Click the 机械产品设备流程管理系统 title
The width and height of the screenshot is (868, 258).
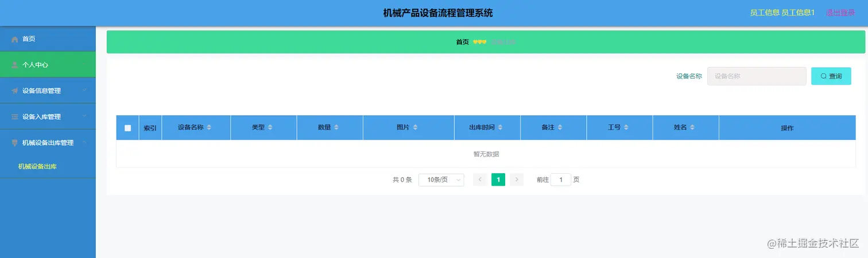438,13
